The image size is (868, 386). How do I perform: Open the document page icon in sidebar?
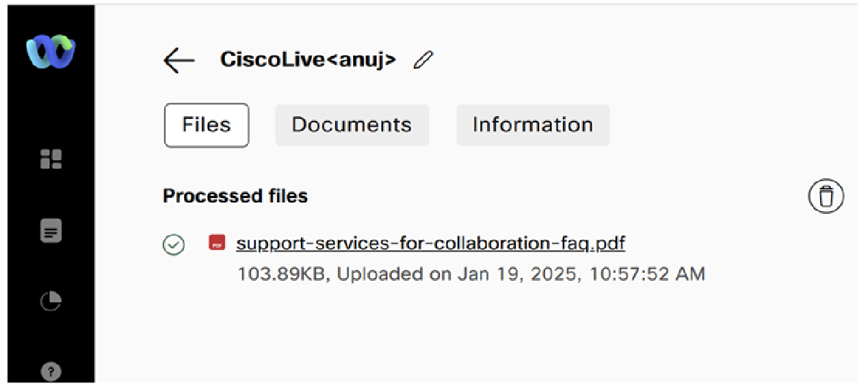click(51, 231)
